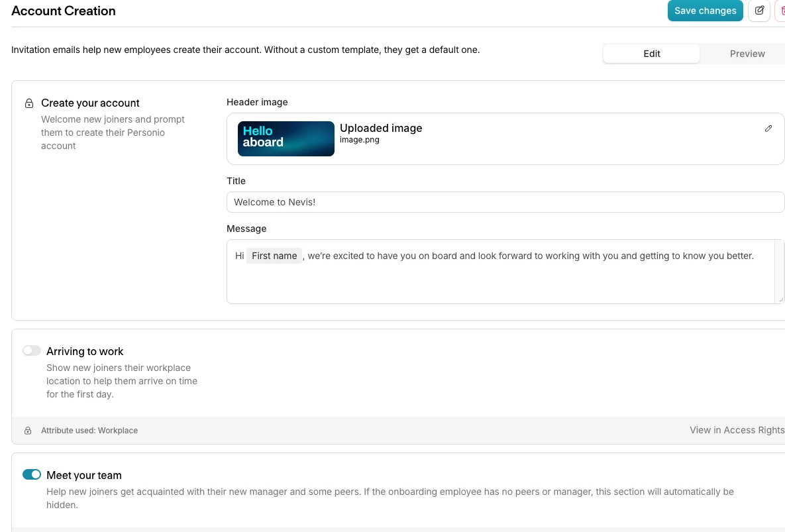This screenshot has width=785, height=532.
Task: Click the Message box resize handle
Action: tap(780, 299)
